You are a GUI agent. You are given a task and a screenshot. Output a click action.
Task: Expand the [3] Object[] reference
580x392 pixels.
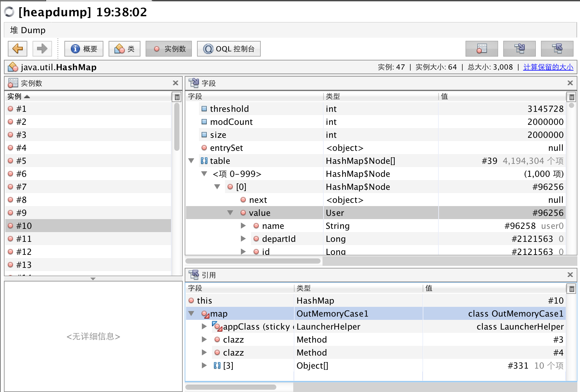(x=204, y=365)
